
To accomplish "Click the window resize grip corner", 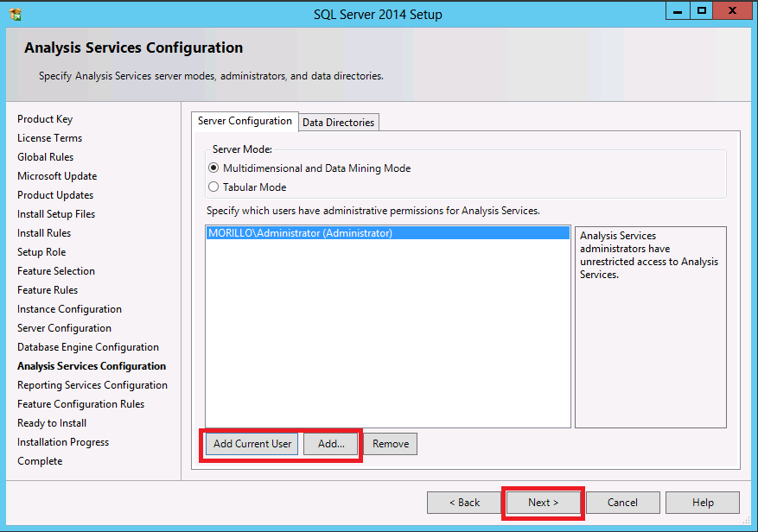I will [747, 520].
